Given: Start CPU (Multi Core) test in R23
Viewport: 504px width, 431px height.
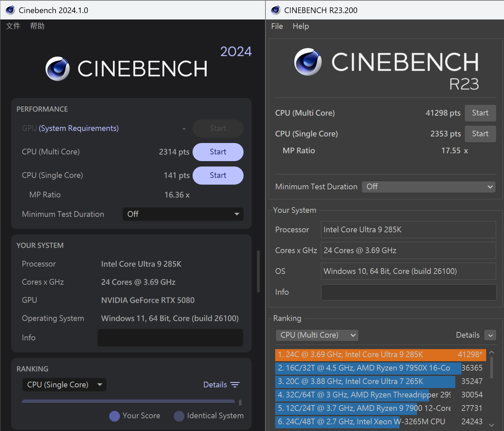Looking at the screenshot, I should (480, 113).
